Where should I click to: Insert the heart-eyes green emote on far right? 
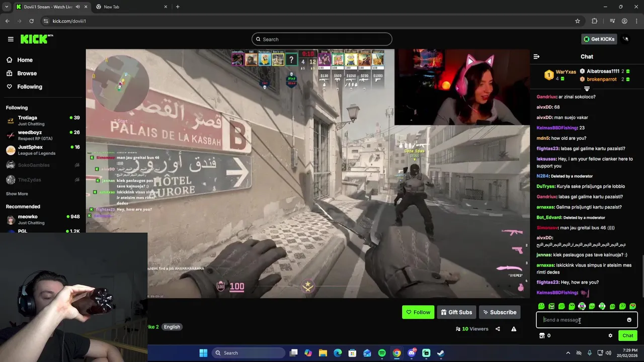tap(632, 306)
